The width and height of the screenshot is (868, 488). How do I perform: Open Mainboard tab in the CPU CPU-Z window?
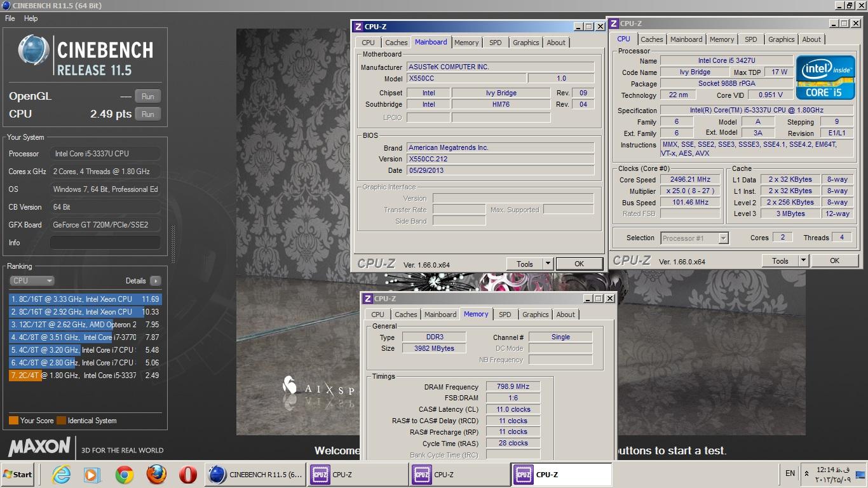point(686,39)
